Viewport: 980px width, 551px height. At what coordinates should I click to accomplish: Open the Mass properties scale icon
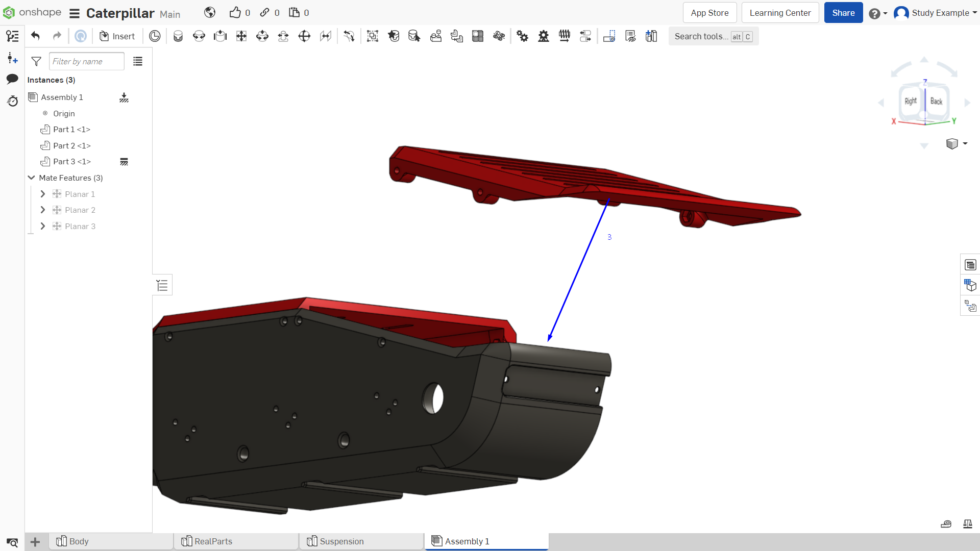(x=967, y=524)
